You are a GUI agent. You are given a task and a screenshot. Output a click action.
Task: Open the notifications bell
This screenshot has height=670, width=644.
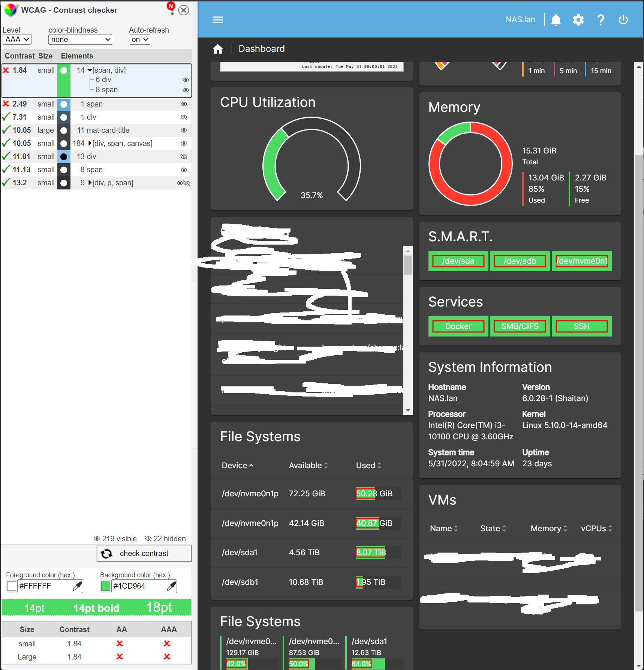coord(556,20)
